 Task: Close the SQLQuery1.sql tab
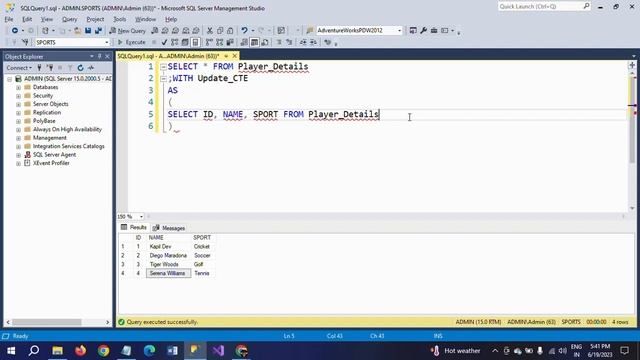[x=235, y=56]
